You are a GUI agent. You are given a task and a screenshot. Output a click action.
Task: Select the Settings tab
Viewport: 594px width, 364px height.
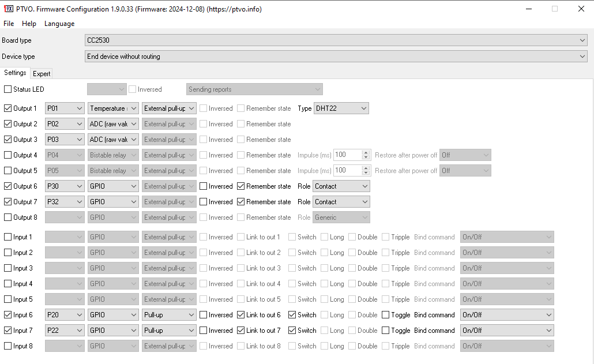pyautogui.click(x=15, y=73)
